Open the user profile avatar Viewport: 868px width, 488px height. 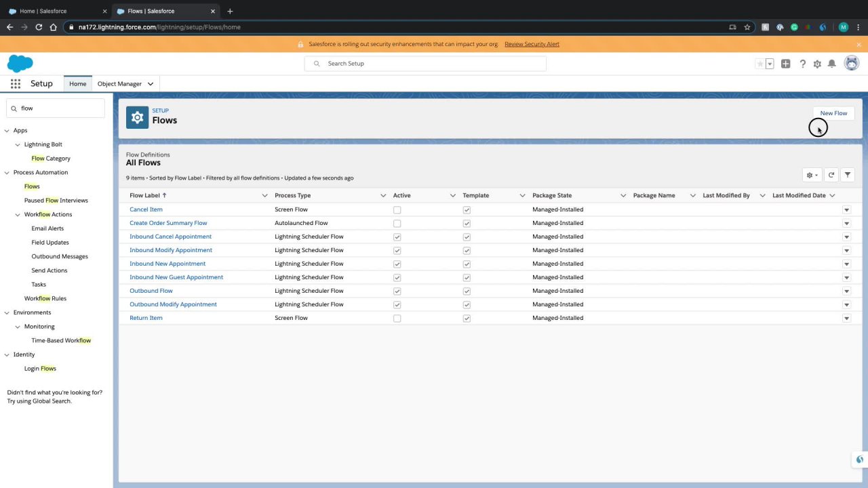[x=852, y=63]
